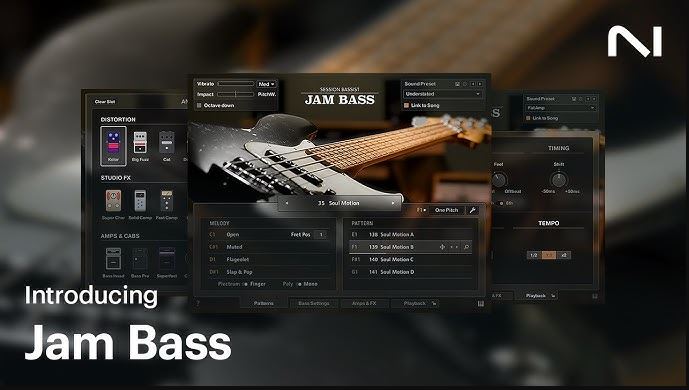Image resolution: width=689 pixels, height=390 pixels.
Task: Go to next pattern set arrow
Action: (x=393, y=203)
